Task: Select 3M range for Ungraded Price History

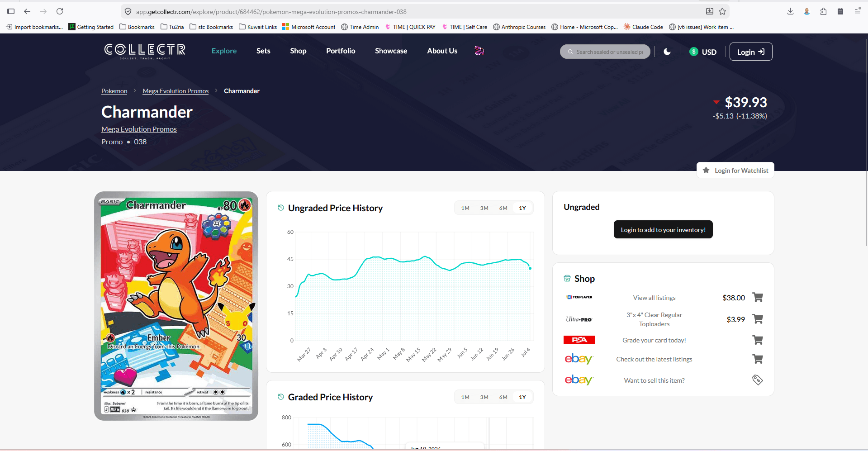Action: click(484, 208)
